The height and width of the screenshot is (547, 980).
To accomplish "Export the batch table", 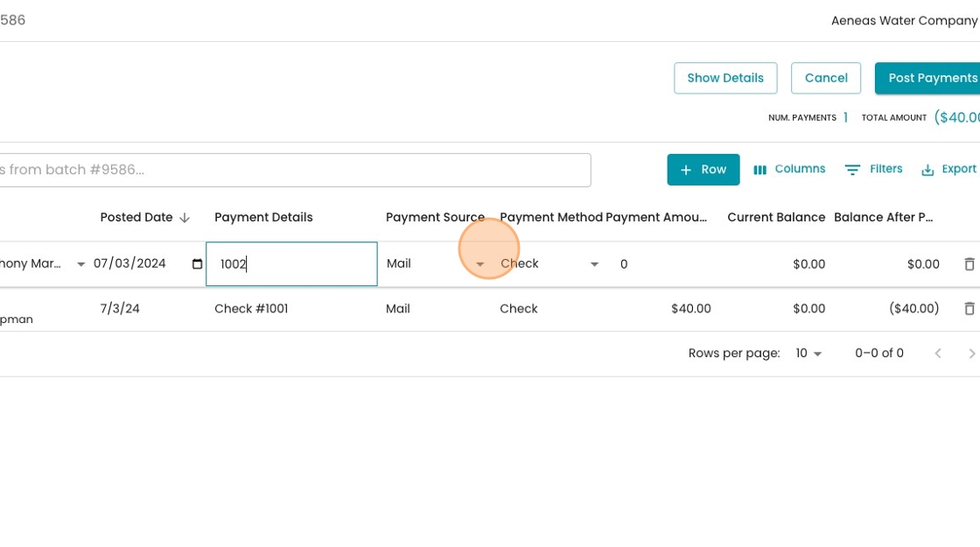I will coord(948,170).
